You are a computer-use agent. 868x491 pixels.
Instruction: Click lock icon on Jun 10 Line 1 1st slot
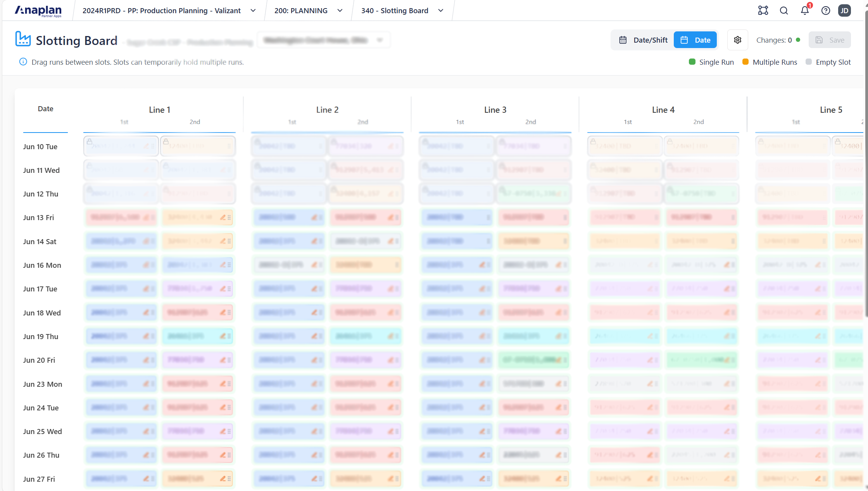pyautogui.click(x=90, y=142)
